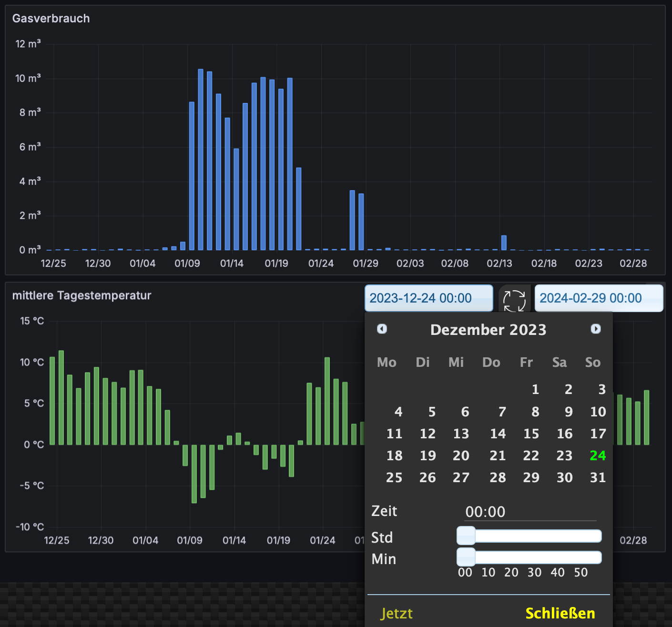Click the 01/09 label on Gasverbrauch axis
The height and width of the screenshot is (627, 672).
click(x=187, y=263)
